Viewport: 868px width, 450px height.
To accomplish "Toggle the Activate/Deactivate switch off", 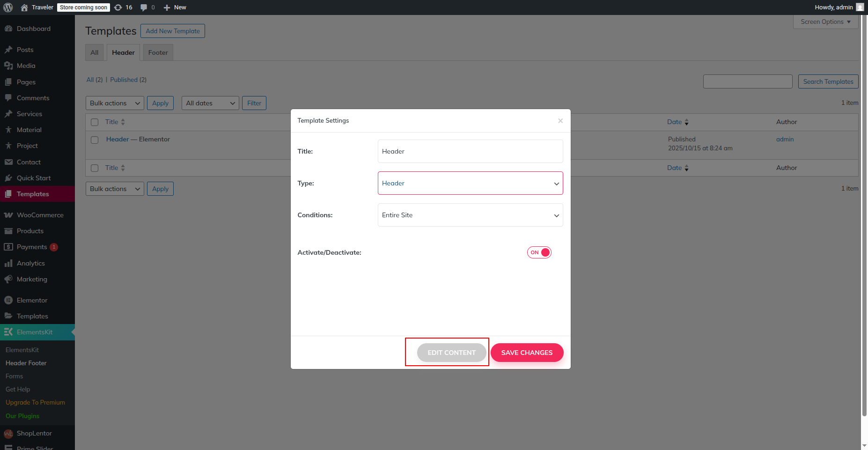I will (539, 252).
